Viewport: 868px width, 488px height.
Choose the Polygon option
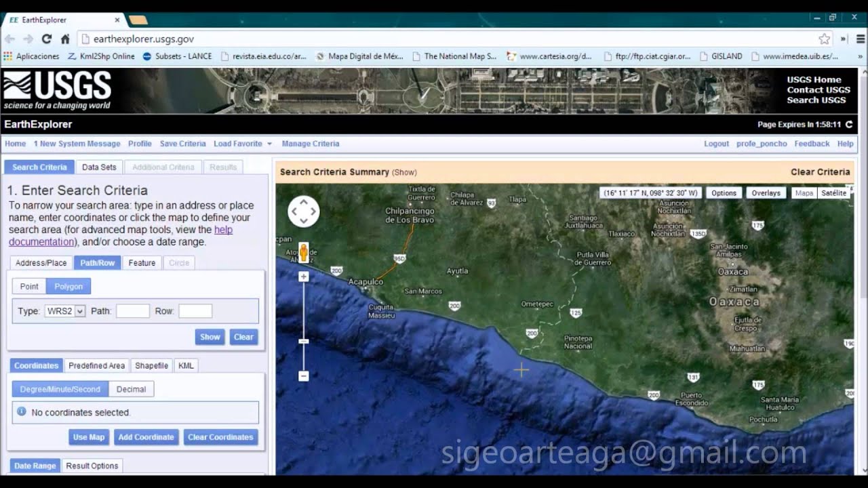coord(68,287)
